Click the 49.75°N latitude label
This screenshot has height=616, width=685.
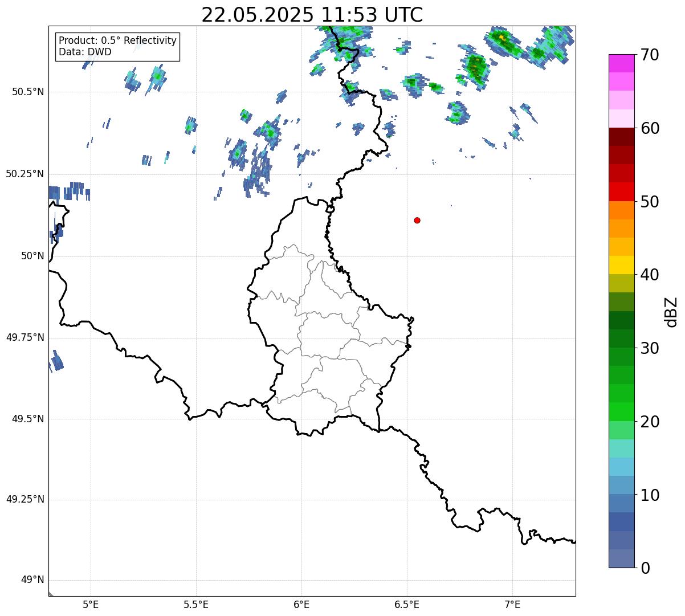pyautogui.click(x=25, y=337)
